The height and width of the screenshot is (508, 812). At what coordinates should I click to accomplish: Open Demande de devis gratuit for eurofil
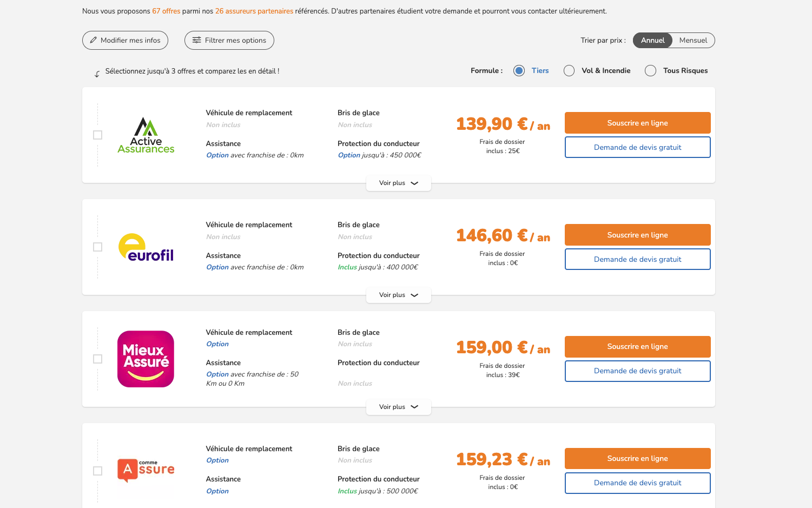pos(637,259)
